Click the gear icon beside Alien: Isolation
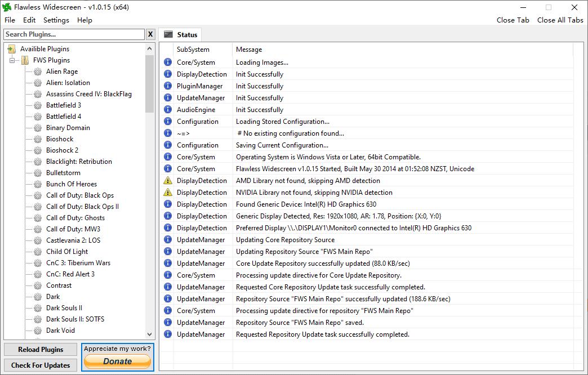Image resolution: width=588 pixels, height=375 pixels. [x=38, y=83]
